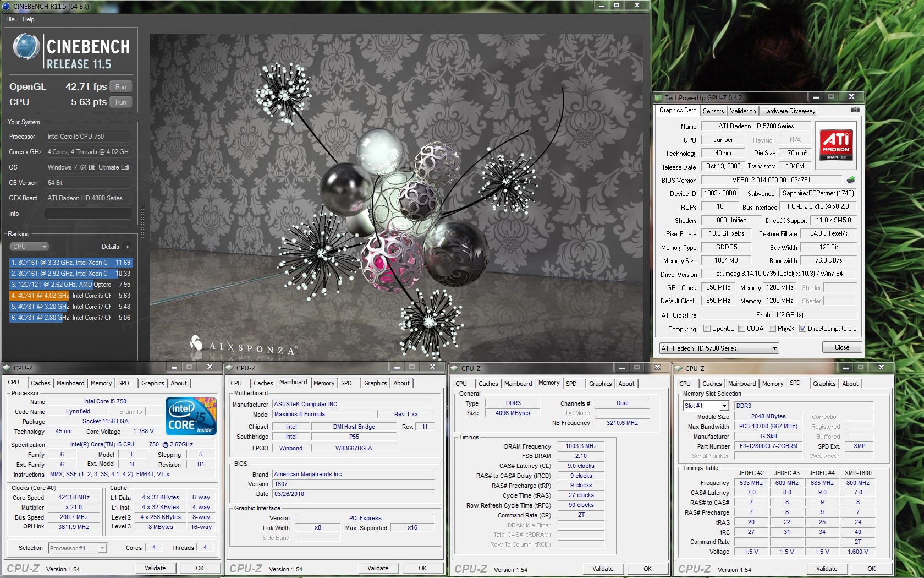Click the Cinebench title bar app icon
Image resolution: width=924 pixels, height=578 pixels.
6,6
